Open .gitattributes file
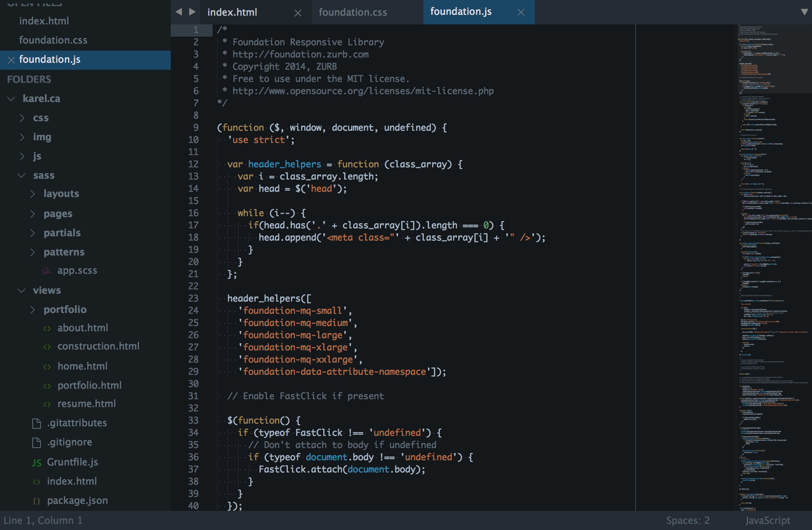Screen dimensions: 812x530 pyautogui.click(x=77, y=423)
